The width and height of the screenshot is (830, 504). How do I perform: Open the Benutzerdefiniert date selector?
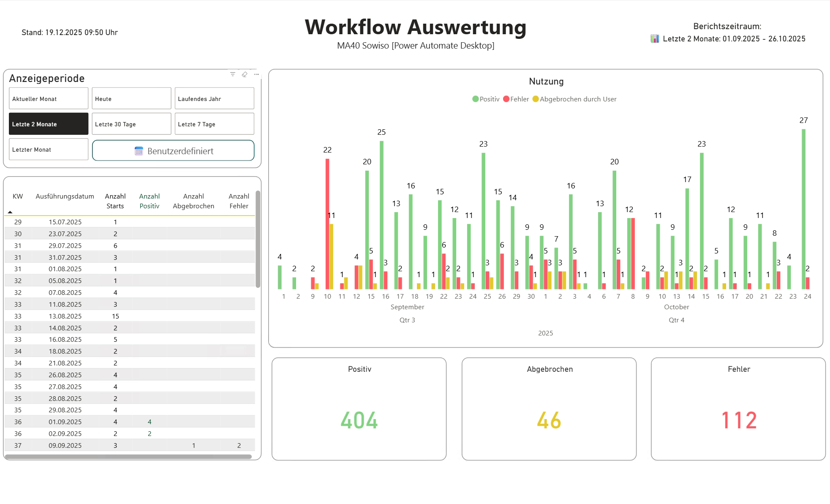pyautogui.click(x=173, y=150)
